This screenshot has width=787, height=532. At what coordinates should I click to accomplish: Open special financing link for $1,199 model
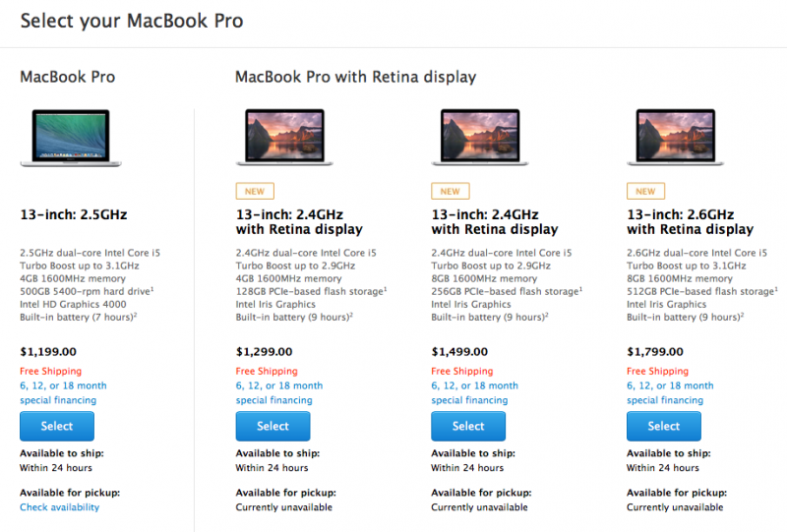[x=58, y=400]
